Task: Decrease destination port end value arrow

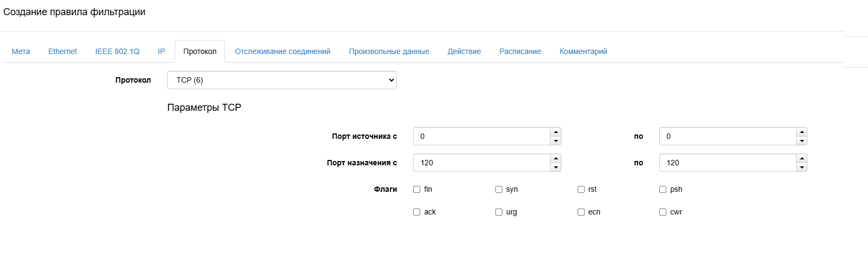Action: click(801, 167)
